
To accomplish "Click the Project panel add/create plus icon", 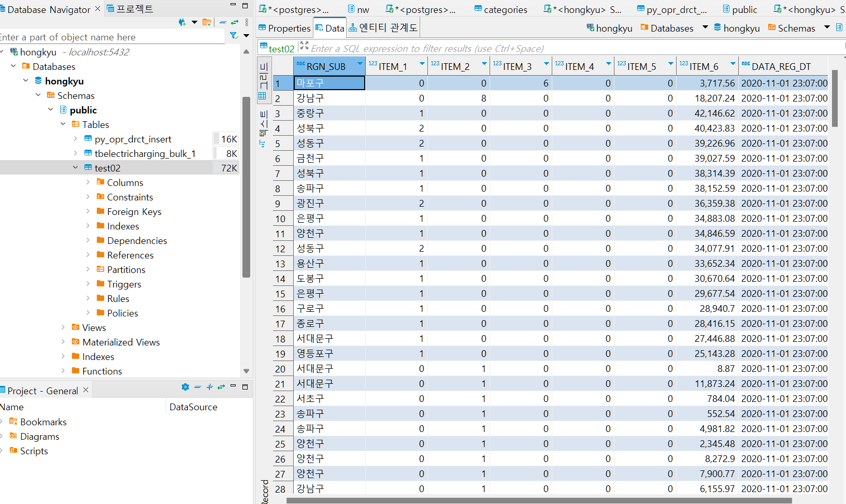I will [209, 387].
